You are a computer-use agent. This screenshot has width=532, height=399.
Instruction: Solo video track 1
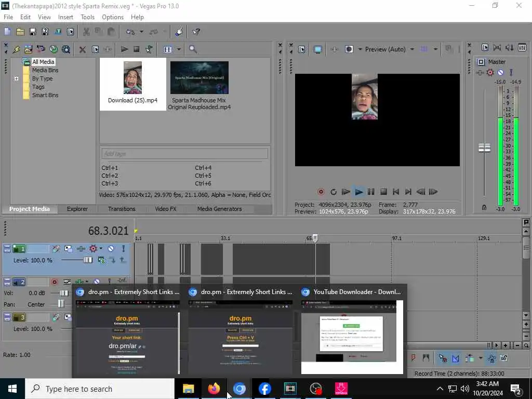point(123,249)
